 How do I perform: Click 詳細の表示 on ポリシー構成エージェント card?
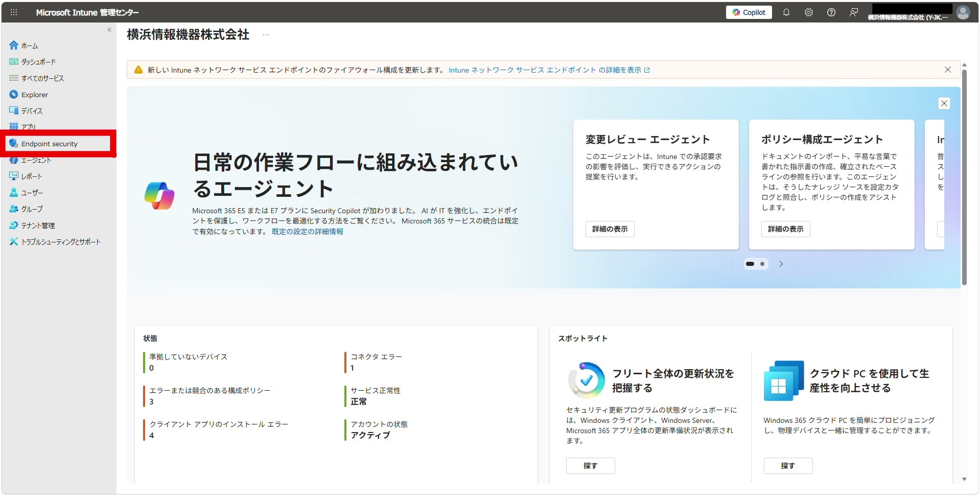[x=786, y=229]
